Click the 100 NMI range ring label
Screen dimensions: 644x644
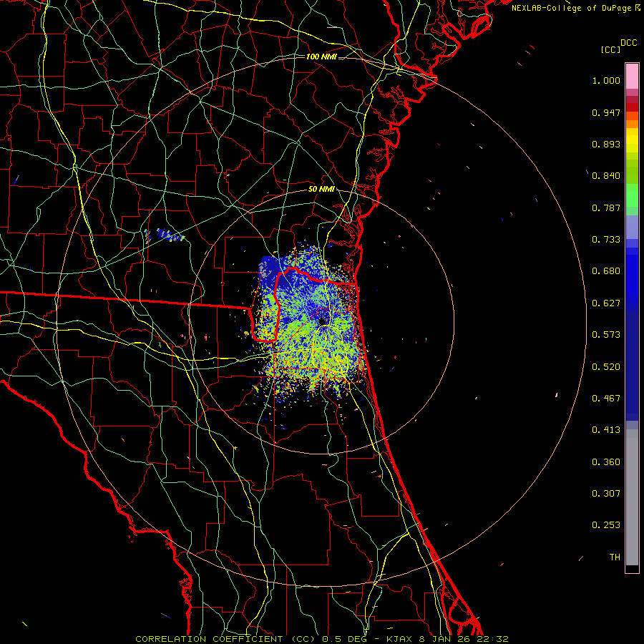point(321,57)
